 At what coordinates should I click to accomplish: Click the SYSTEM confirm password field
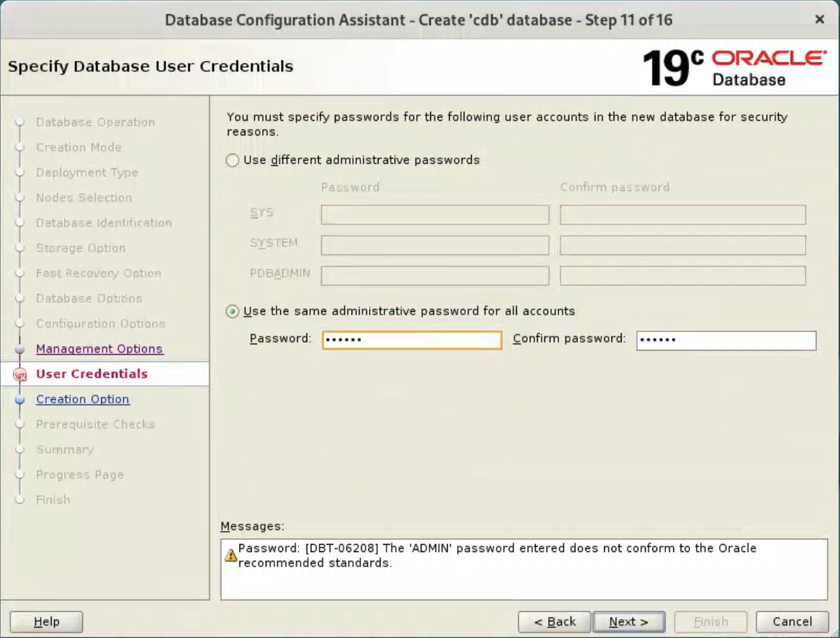pyautogui.click(x=683, y=245)
